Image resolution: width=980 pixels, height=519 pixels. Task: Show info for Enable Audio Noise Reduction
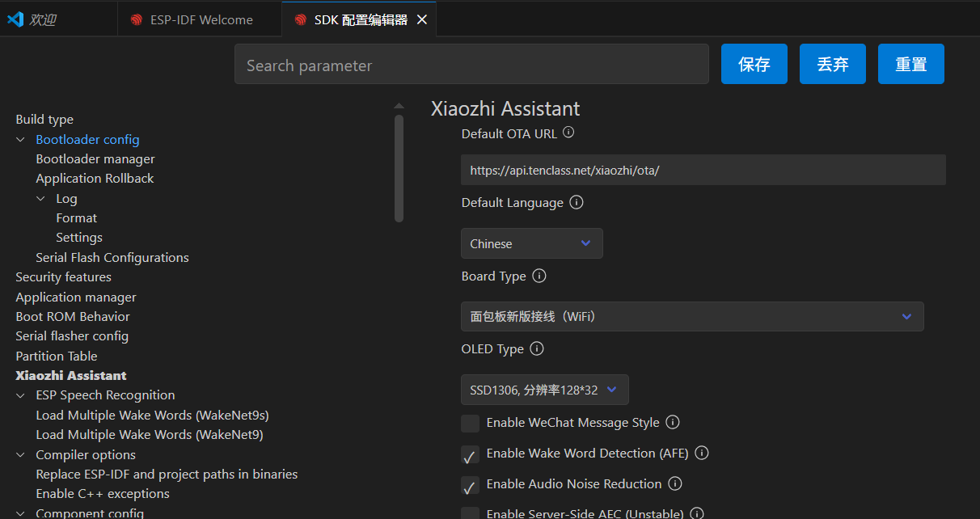pos(675,483)
